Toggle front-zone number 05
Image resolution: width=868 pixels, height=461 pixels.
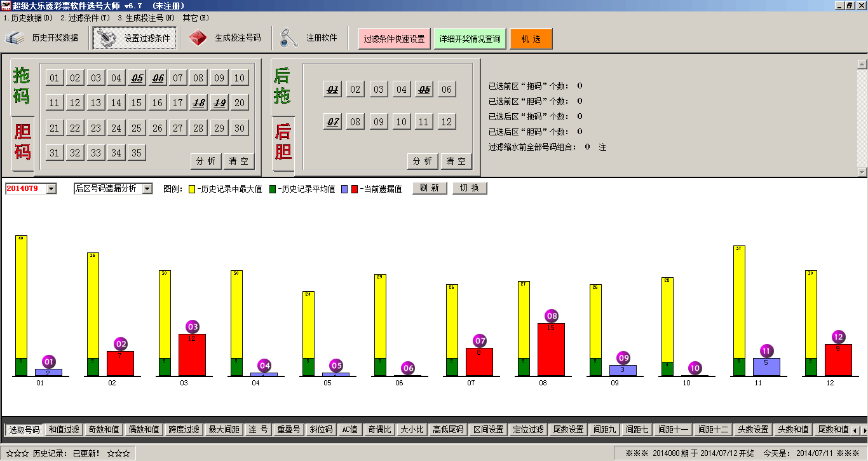coord(137,78)
